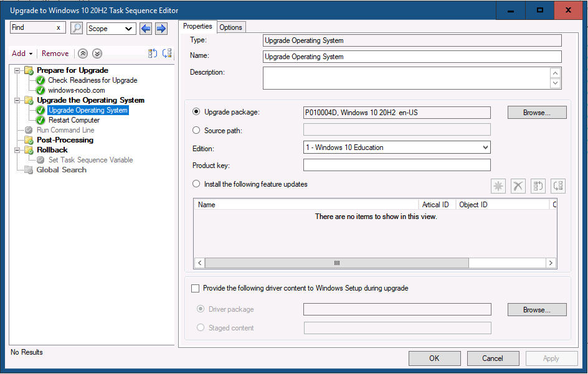This screenshot has width=588, height=374.
Task: Select the Upgrade Operating System step
Action: pos(88,110)
